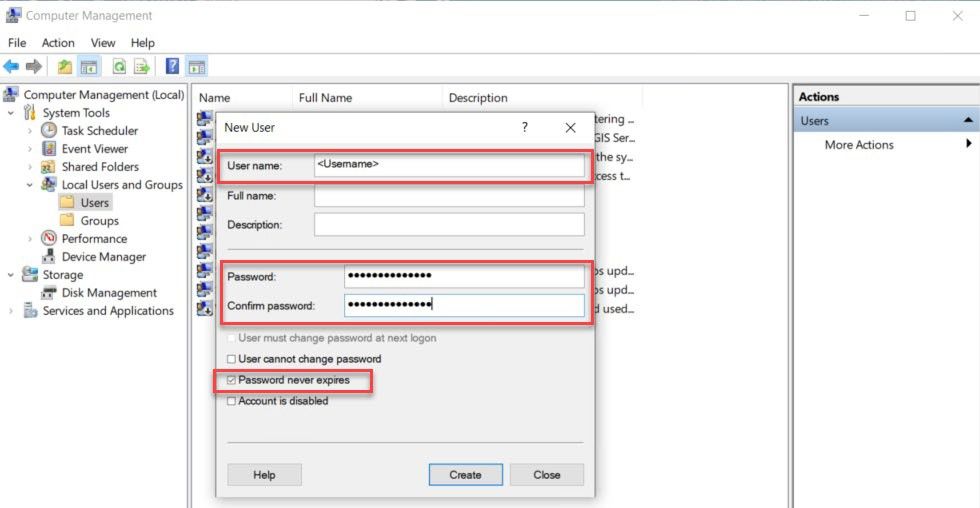Select the Users folder icon in tree
The height and width of the screenshot is (508, 980).
[x=67, y=202]
